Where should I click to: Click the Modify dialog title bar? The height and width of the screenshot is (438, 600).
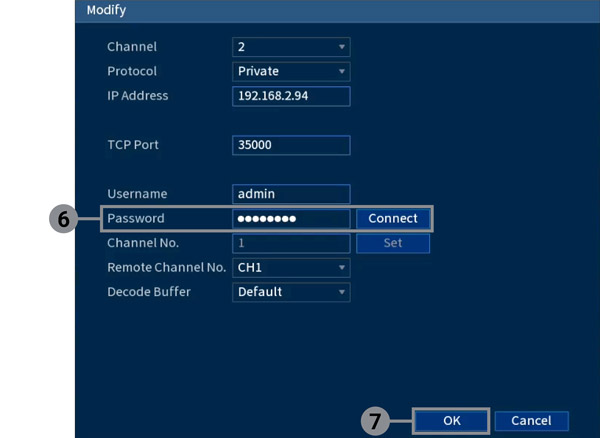tap(330, 11)
